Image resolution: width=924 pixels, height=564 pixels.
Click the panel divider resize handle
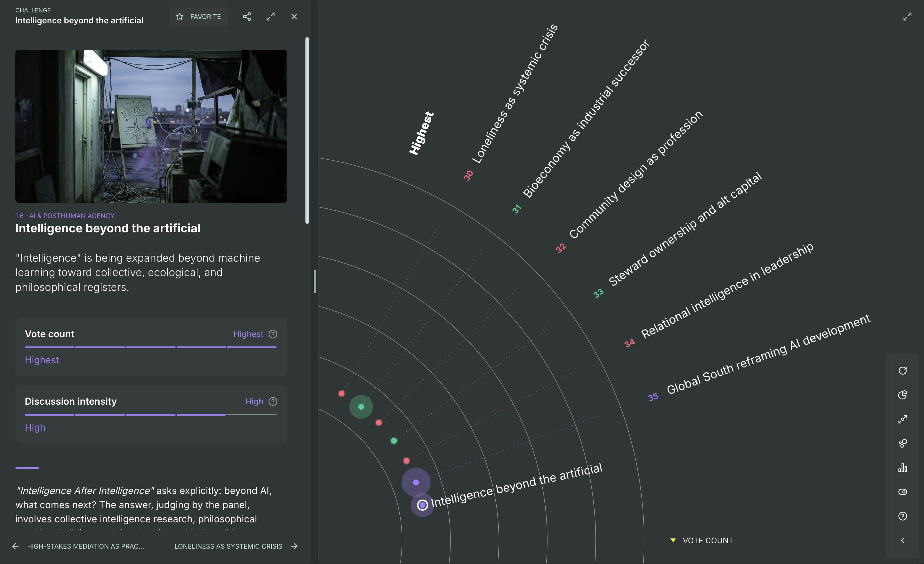pos(315,281)
